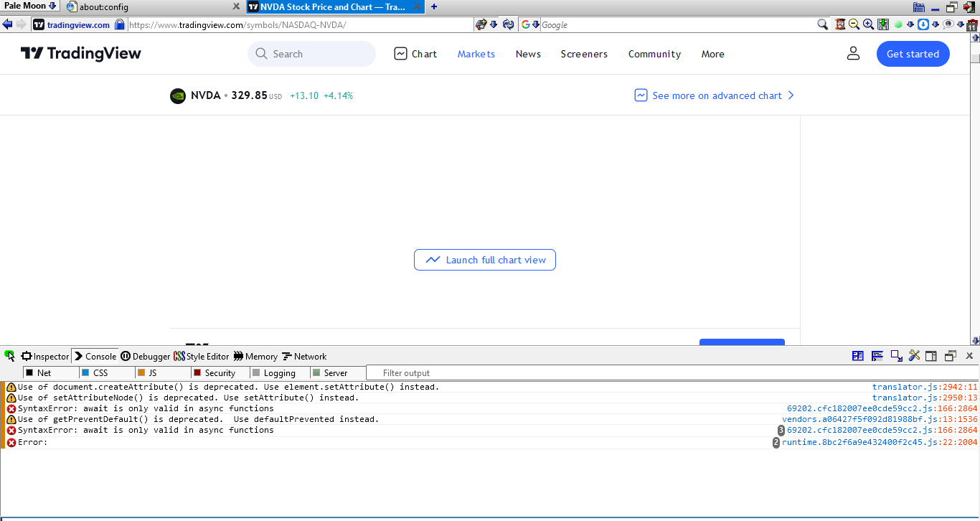Focus the Google search box
This screenshot has width=980, height=521.
pos(678,24)
